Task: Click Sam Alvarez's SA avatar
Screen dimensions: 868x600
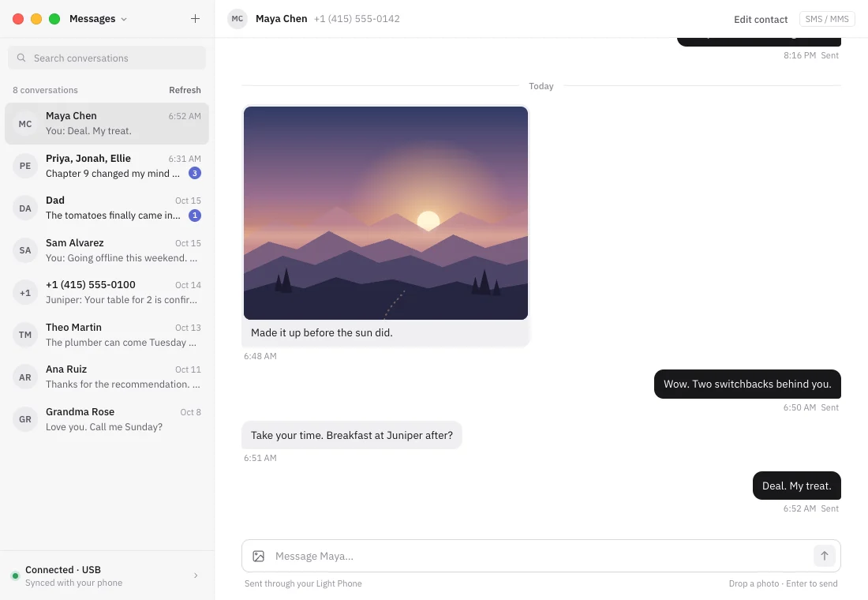Action: coord(25,250)
